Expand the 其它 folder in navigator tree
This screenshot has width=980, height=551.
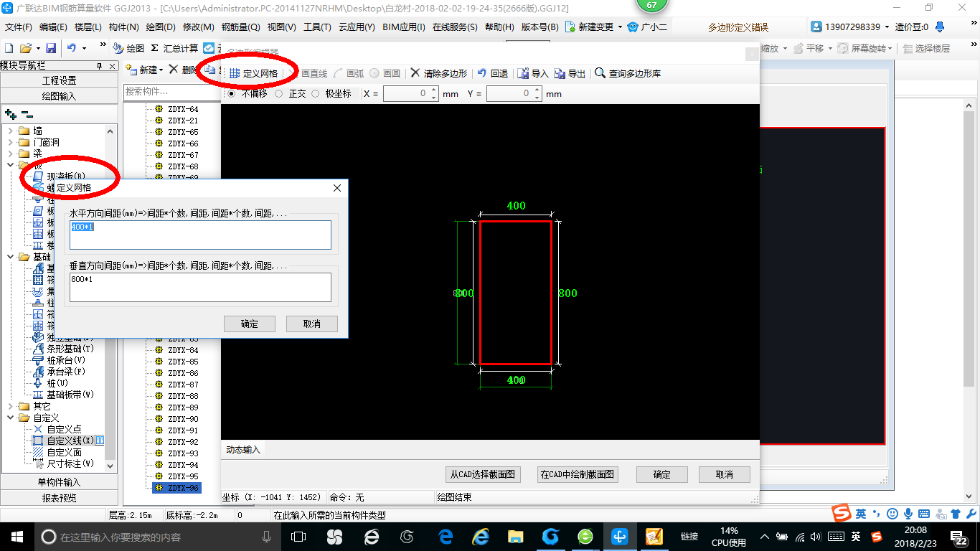click(x=10, y=406)
